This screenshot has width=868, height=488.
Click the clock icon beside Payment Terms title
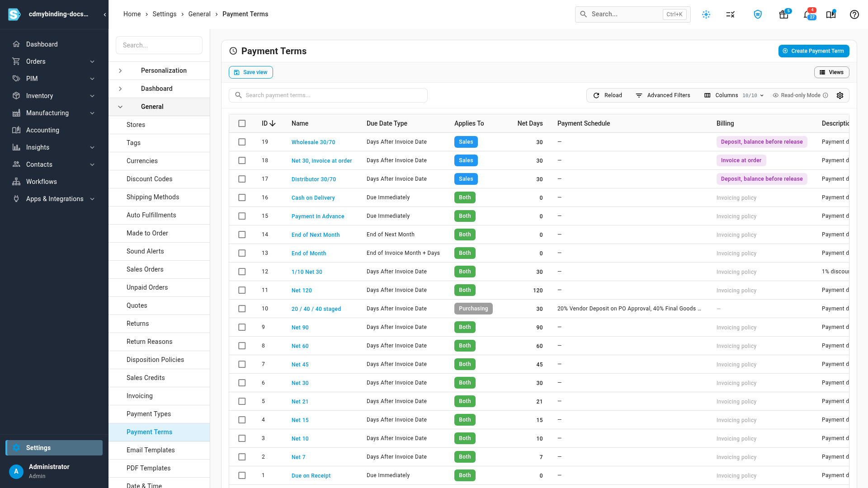(x=233, y=51)
